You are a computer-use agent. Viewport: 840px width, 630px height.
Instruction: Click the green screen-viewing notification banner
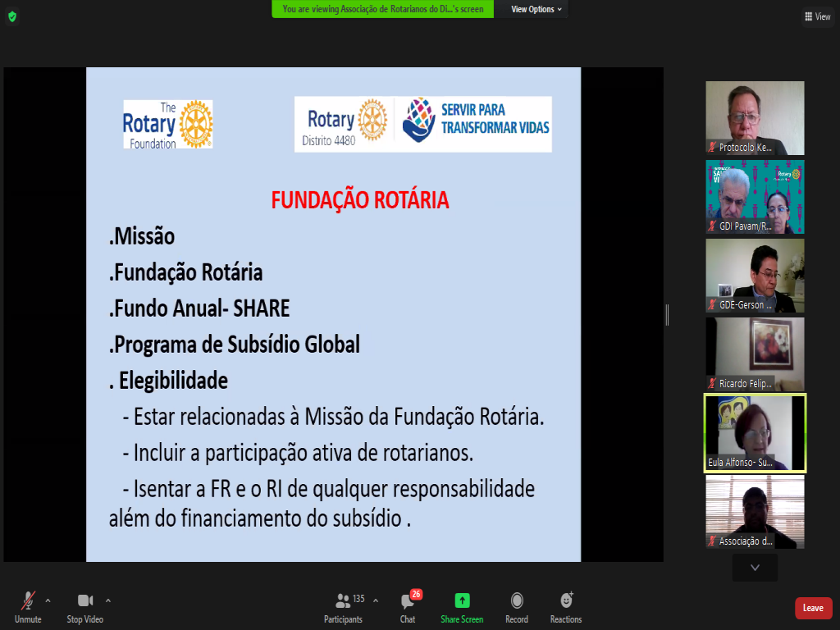click(x=382, y=9)
